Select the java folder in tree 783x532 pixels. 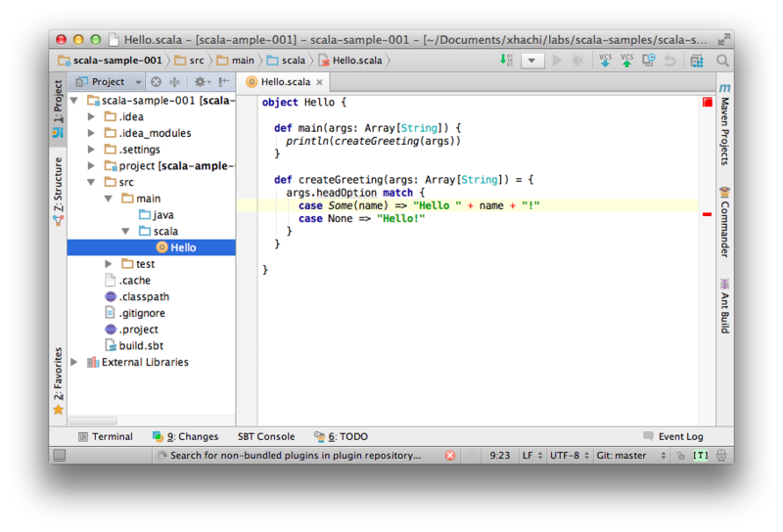coord(157,215)
